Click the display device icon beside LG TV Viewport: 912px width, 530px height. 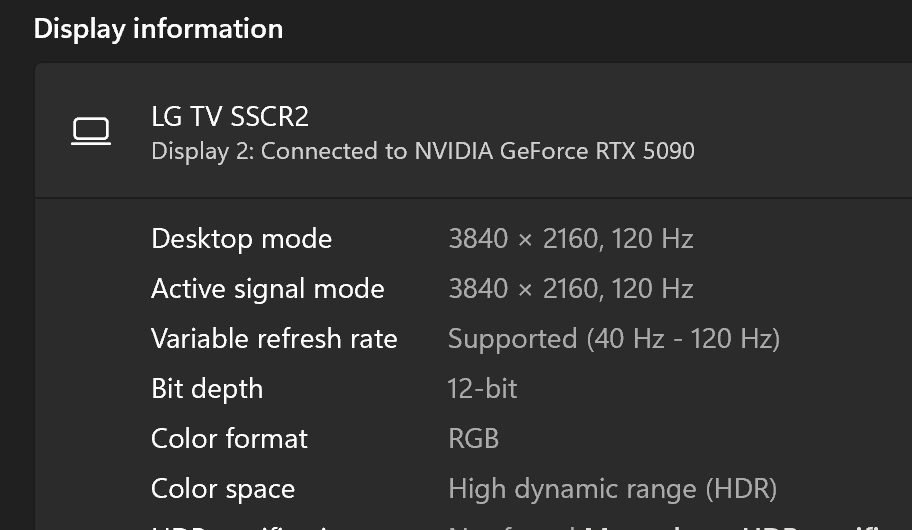[x=91, y=132]
